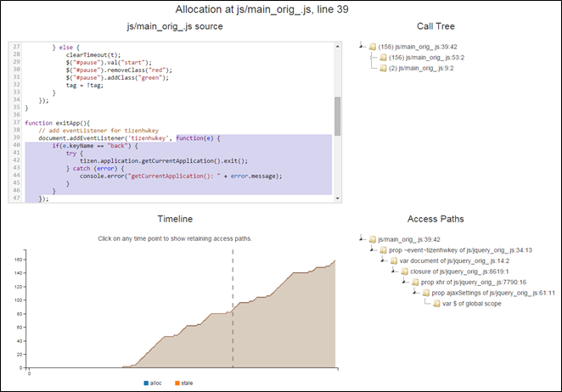Click folder icon of (2) js/main_orig_.js:9:2
Image resolution: width=562 pixels, height=392 pixels.
pyautogui.click(x=383, y=68)
